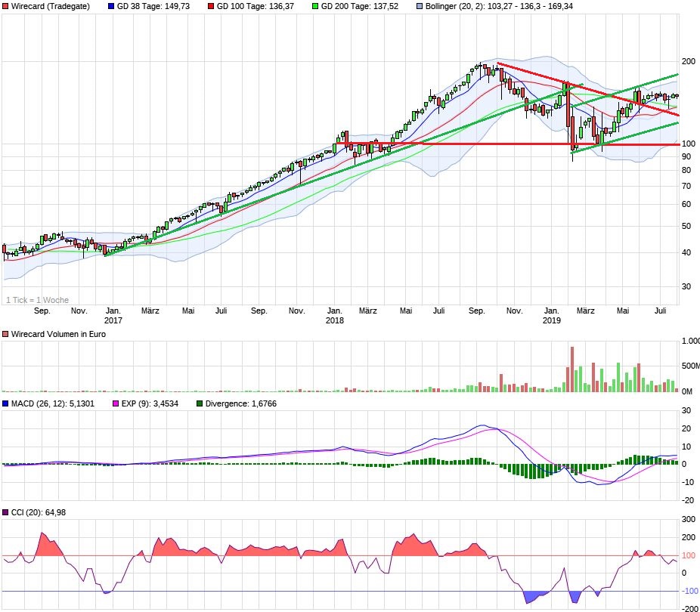700x612 pixels.
Task: Click the 2019 year label on time axis
Action: click(x=551, y=320)
